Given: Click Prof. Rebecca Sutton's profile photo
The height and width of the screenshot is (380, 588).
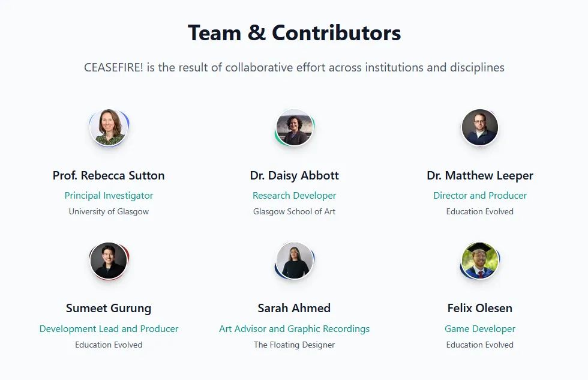Looking at the screenshot, I should [109, 127].
